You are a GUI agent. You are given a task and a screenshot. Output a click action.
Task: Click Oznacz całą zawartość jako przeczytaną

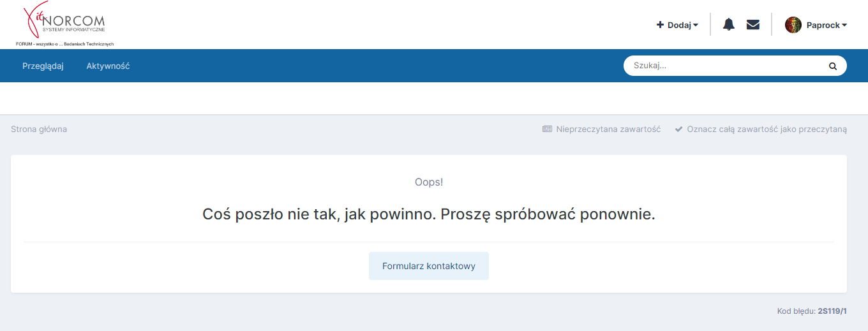761,129
